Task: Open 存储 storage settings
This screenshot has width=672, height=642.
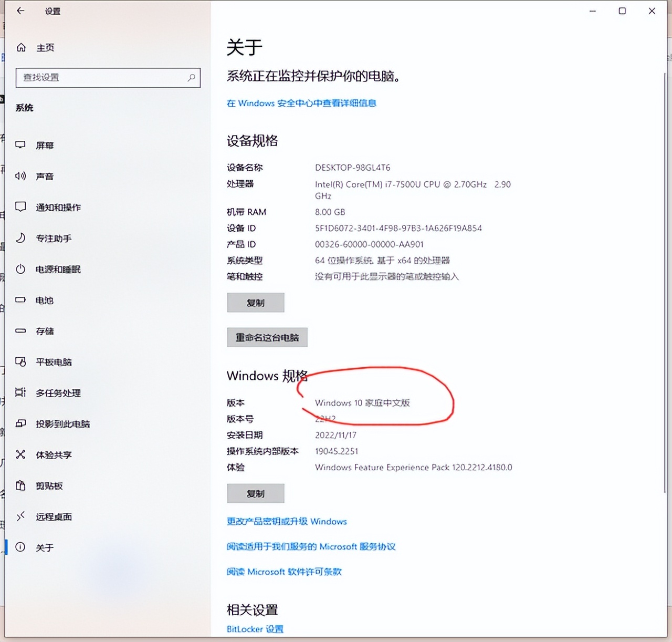Action: click(x=45, y=331)
